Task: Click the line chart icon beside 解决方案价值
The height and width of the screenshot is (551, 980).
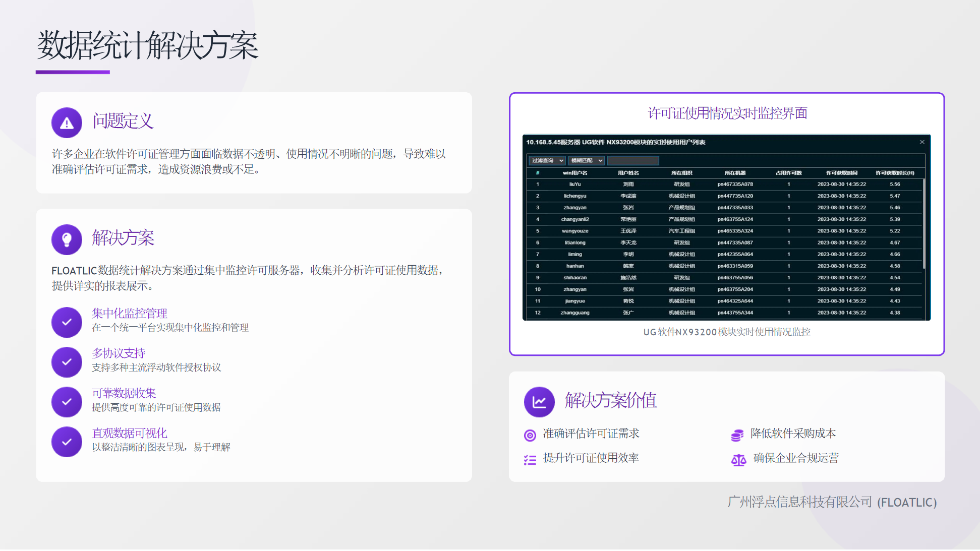Action: 539,402
